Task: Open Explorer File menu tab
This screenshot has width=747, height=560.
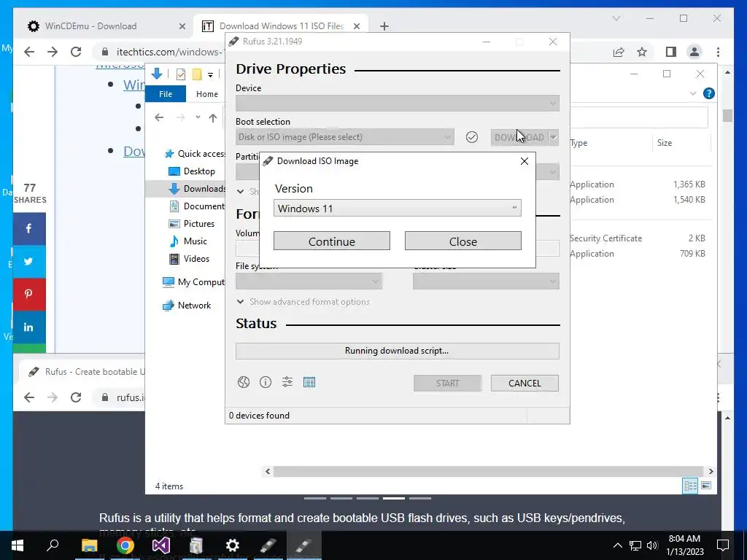Action: point(166,94)
